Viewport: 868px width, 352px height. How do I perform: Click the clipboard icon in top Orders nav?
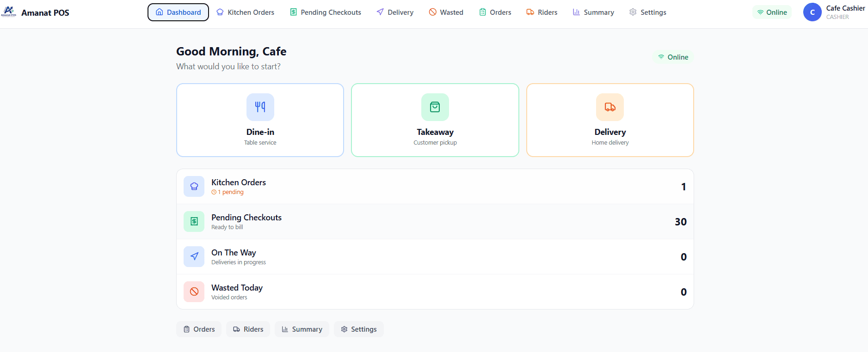483,12
